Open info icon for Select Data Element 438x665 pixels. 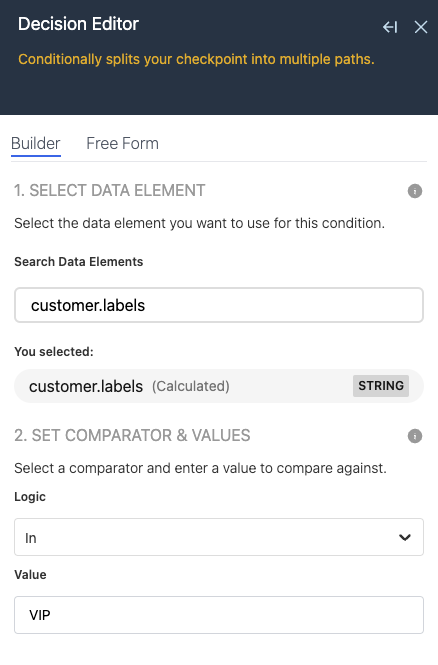pyautogui.click(x=415, y=191)
